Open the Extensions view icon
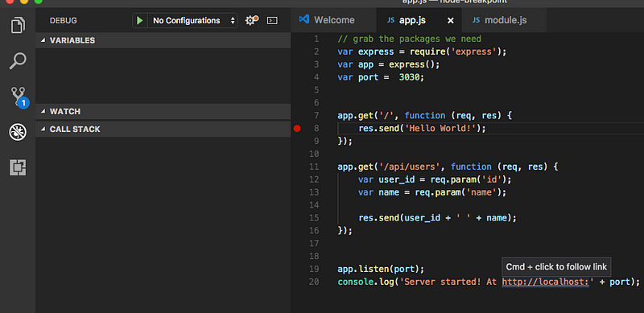This screenshot has width=644, height=313. [x=18, y=167]
